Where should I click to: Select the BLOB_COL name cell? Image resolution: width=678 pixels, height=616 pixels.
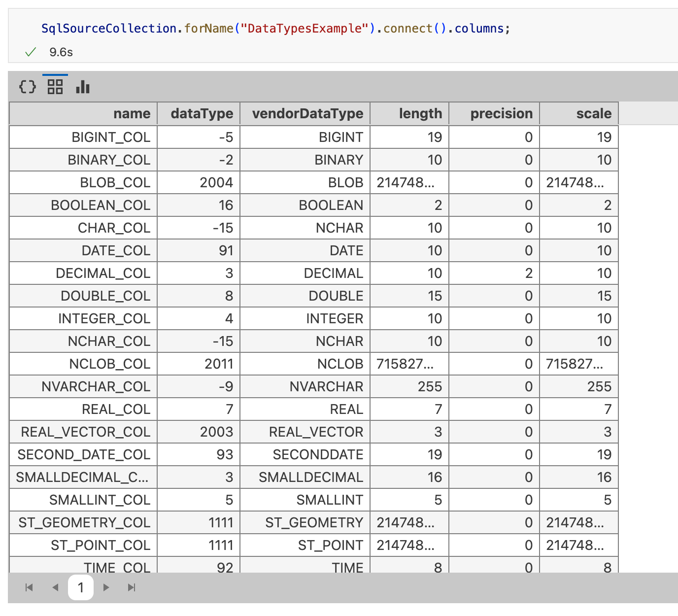pos(115,183)
